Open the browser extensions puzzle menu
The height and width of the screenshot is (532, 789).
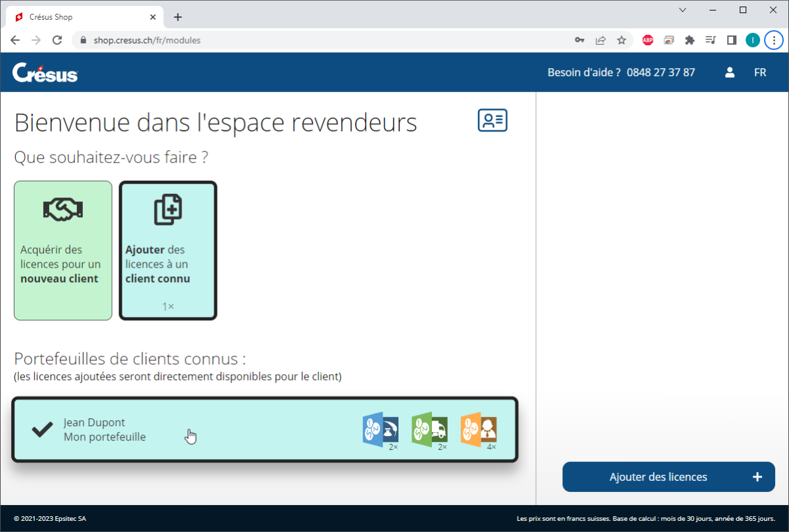click(x=690, y=40)
